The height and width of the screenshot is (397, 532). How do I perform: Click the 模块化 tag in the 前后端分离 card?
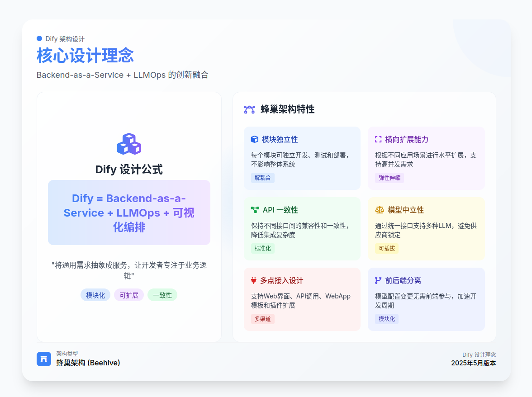click(387, 319)
